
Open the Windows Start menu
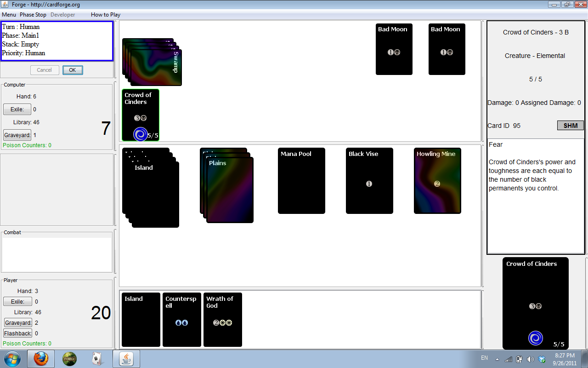pyautogui.click(x=12, y=359)
